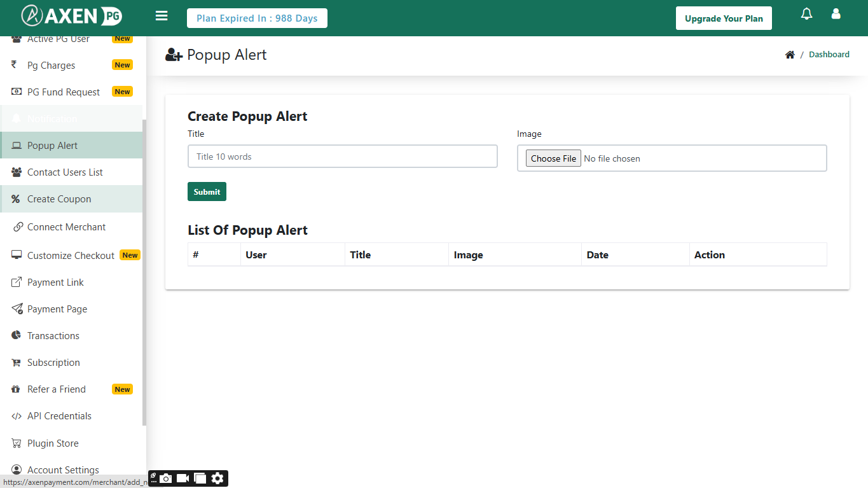Follow the Dashboard breadcrumb link

(829, 55)
